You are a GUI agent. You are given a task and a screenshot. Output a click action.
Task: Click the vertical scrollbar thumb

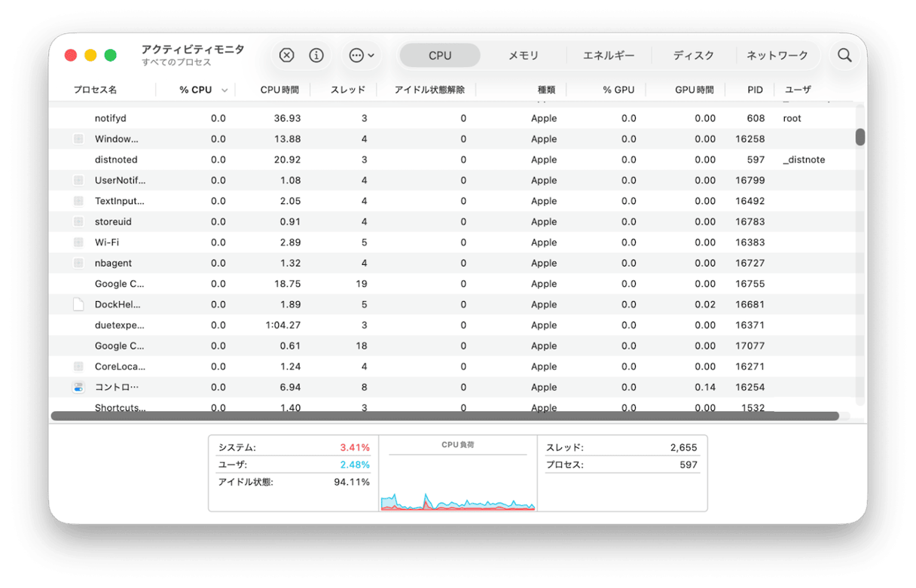[x=860, y=137]
